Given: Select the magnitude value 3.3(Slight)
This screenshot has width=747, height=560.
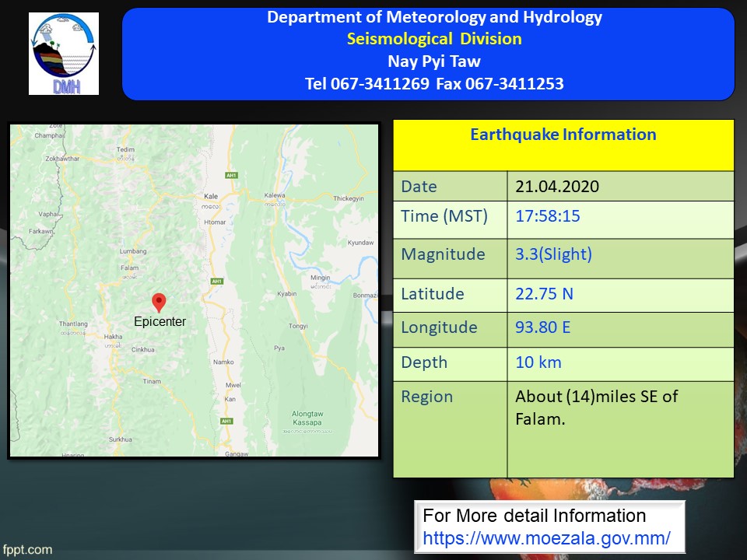Looking at the screenshot, I should [553, 254].
